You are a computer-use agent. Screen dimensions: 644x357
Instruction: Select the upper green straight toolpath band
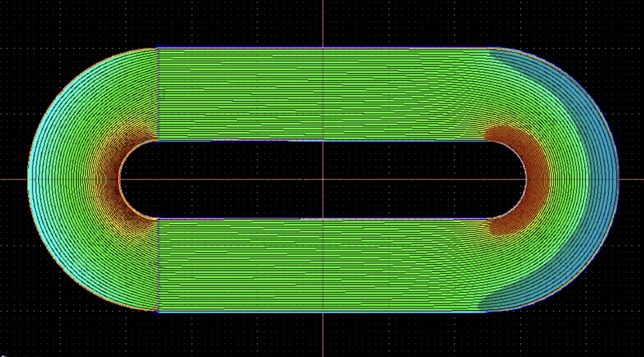[322, 94]
